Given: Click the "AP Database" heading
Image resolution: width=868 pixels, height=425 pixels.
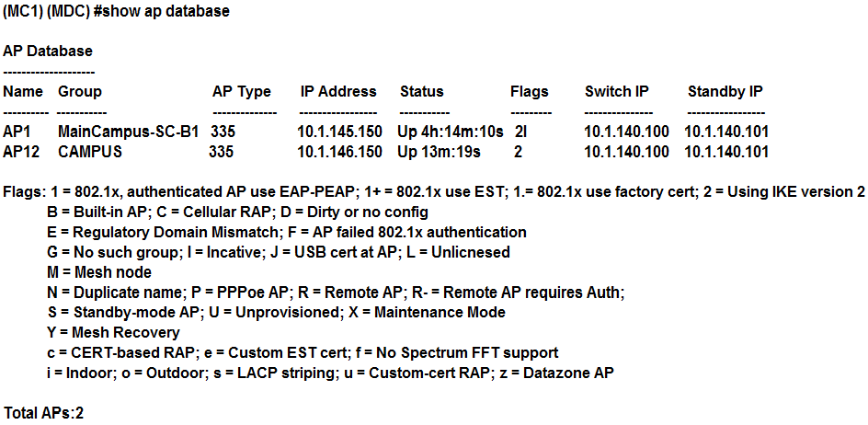Looking at the screenshot, I should tap(48, 51).
